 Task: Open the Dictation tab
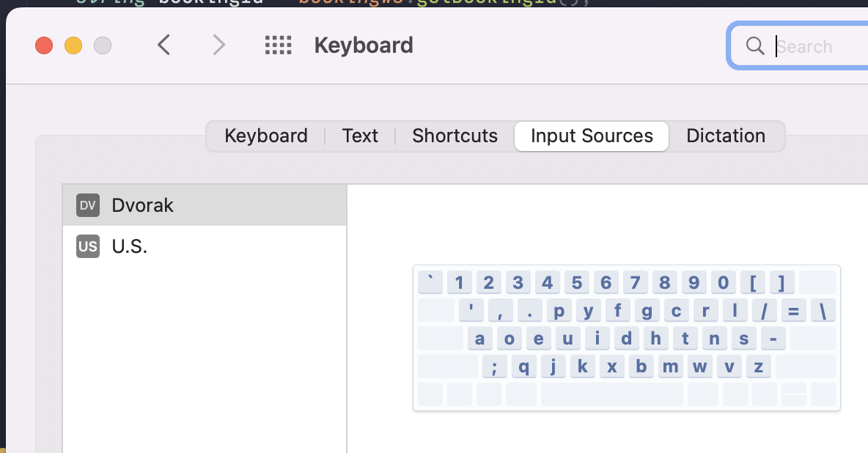(x=726, y=136)
